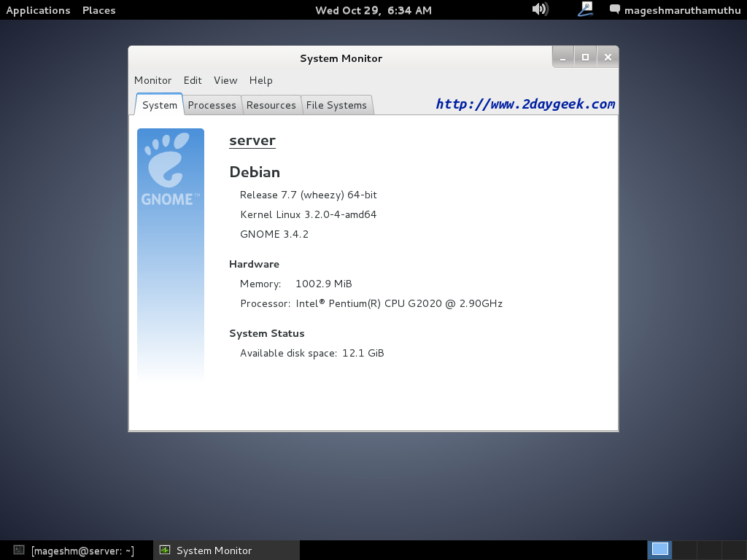747x560 pixels.
Task: Maximize the System Monitor window
Action: [x=585, y=58]
